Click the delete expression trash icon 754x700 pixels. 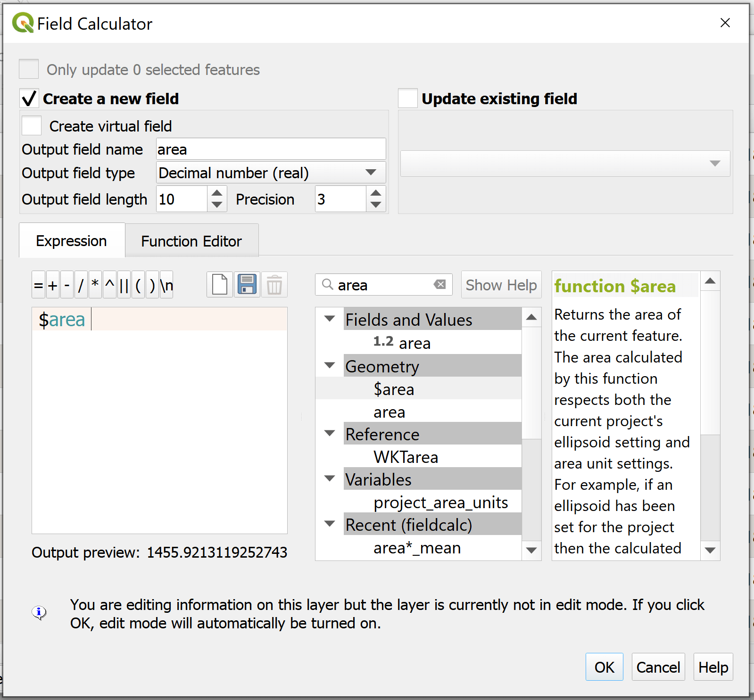(x=274, y=285)
